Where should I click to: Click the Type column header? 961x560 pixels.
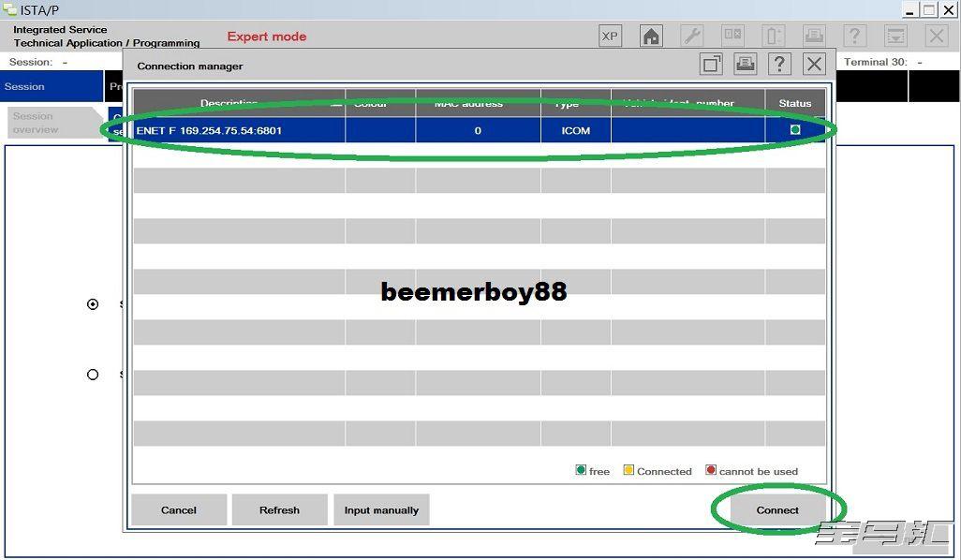click(x=576, y=103)
